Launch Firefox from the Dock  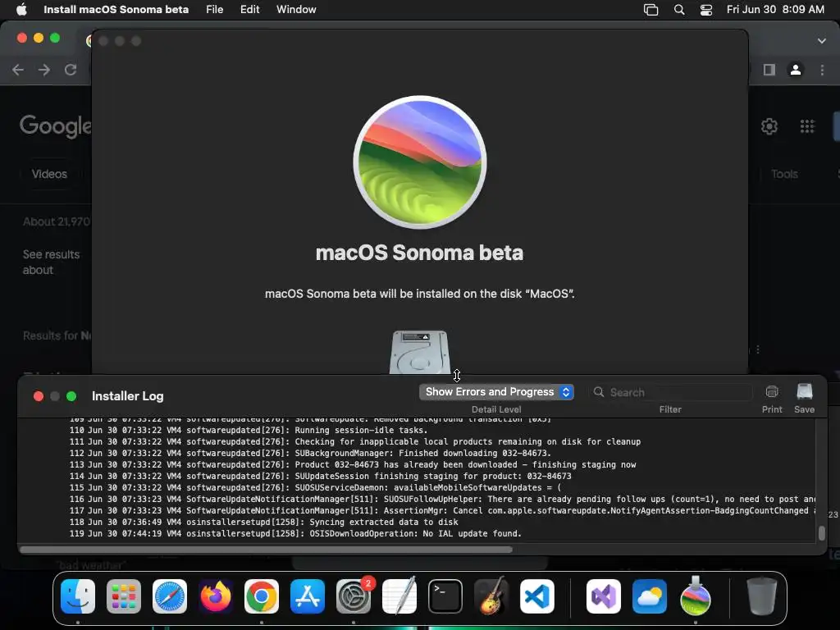pos(216,596)
